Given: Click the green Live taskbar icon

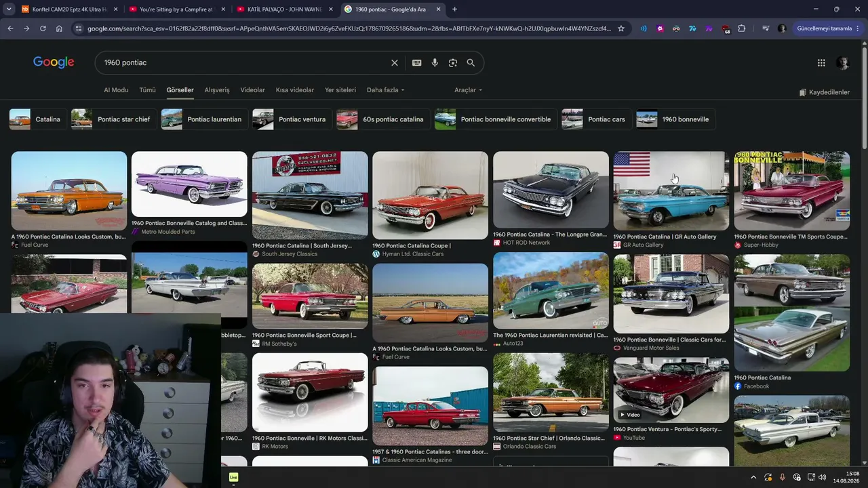Looking at the screenshot, I should [x=233, y=477].
